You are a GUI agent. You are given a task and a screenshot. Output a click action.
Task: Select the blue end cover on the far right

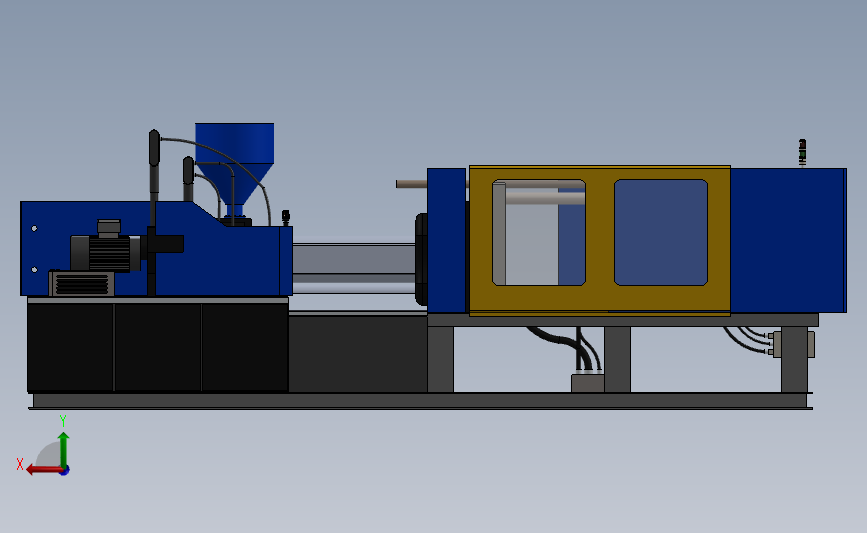788,241
